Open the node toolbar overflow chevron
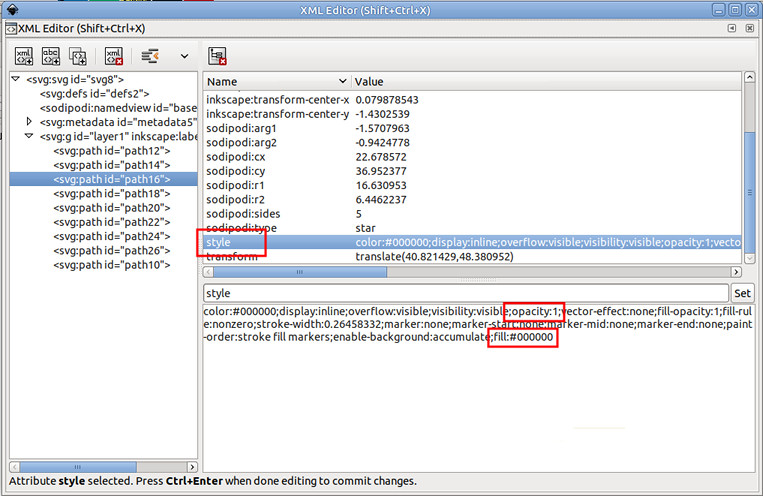The height and width of the screenshot is (496, 763). coord(184,56)
